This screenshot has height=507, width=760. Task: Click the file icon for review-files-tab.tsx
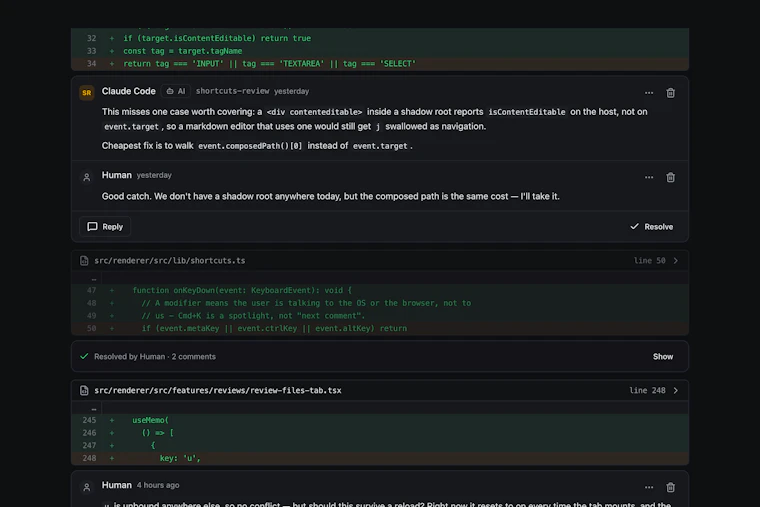tap(84, 391)
